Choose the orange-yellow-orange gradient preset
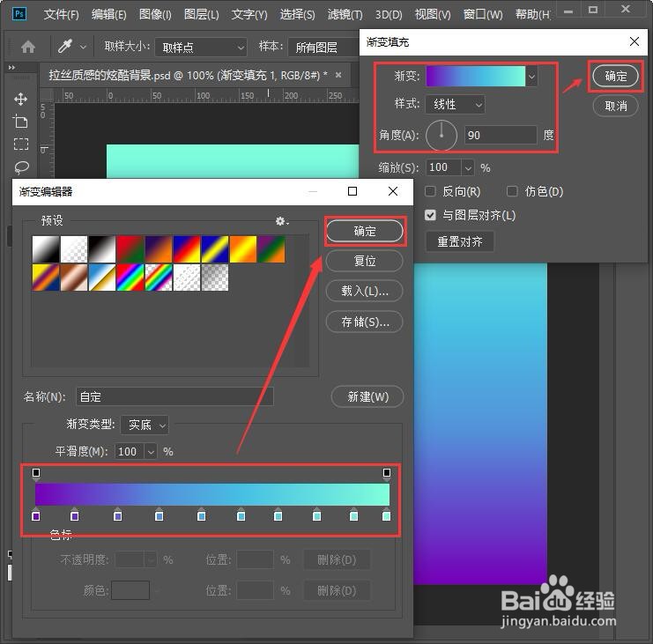The height and width of the screenshot is (644, 653). 243,249
